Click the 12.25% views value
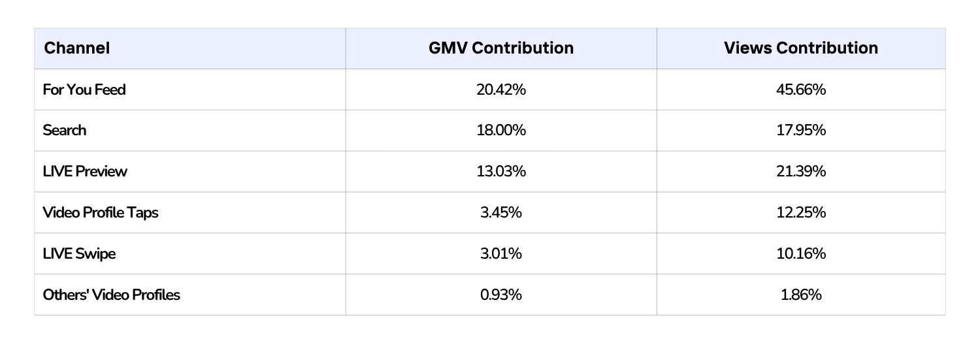Image resolution: width=980 pixels, height=343 pixels. [801, 212]
